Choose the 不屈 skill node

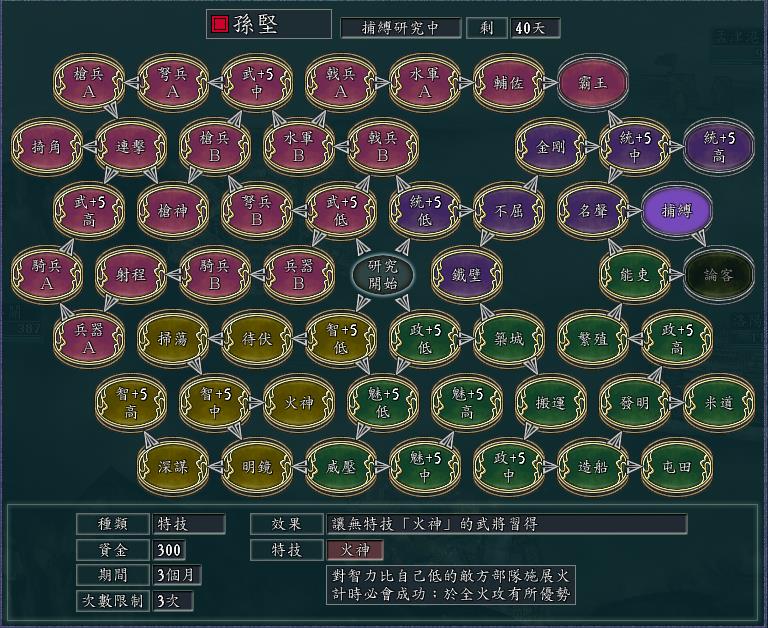(x=509, y=211)
